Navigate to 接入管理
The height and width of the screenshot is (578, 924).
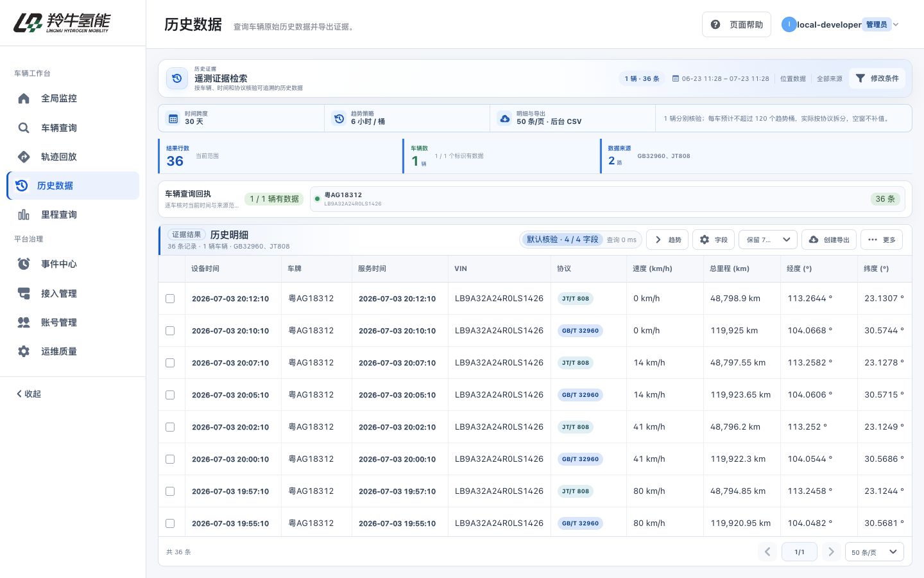point(73,293)
